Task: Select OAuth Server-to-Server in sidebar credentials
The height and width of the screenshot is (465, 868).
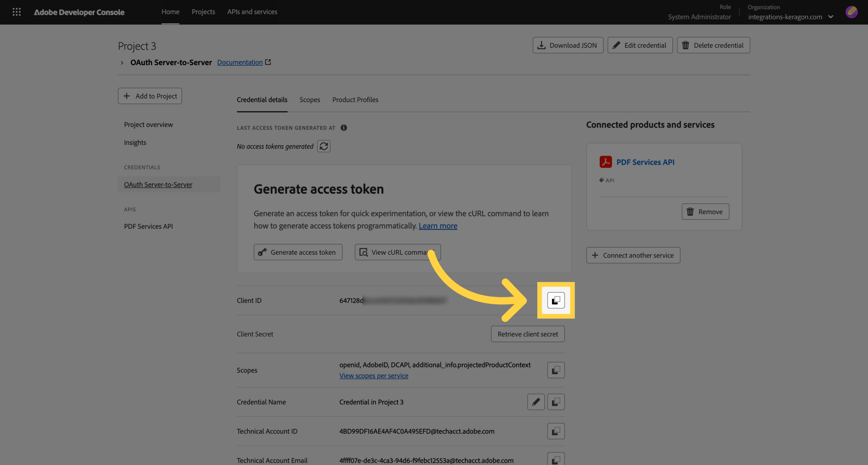Action: point(169,185)
